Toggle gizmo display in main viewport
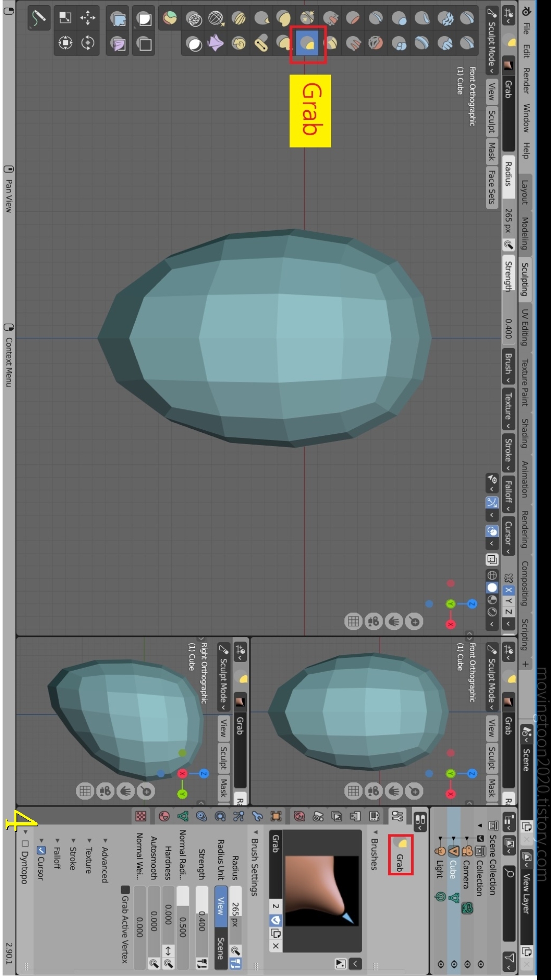This screenshot has height=980, width=551. point(492,502)
